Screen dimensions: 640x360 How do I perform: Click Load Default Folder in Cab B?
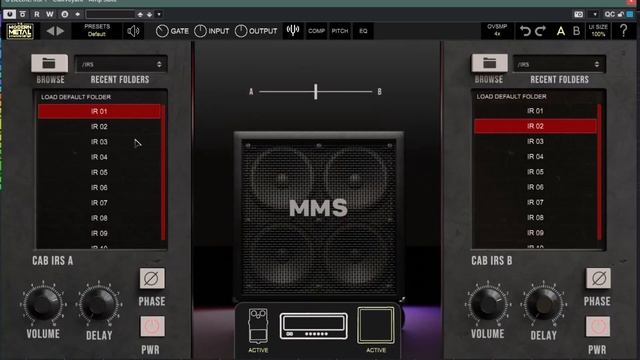pos(511,96)
